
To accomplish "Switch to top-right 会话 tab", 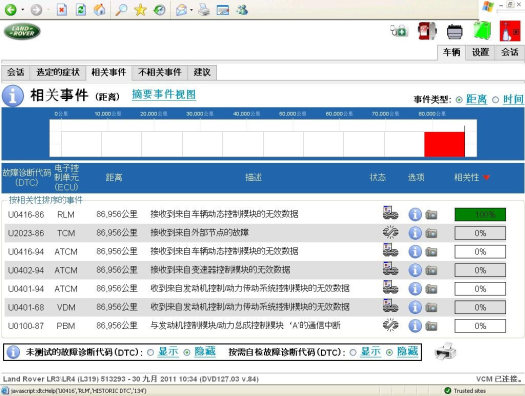I will pos(510,53).
